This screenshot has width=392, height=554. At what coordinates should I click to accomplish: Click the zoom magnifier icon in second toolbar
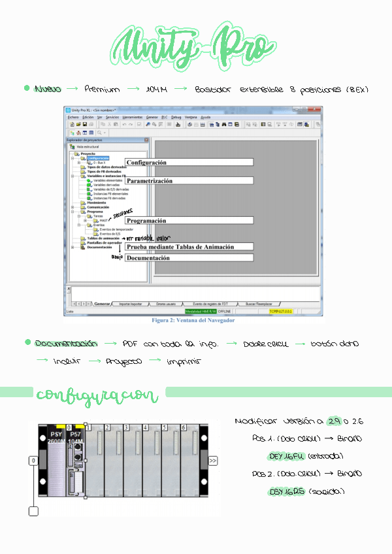coord(99,133)
